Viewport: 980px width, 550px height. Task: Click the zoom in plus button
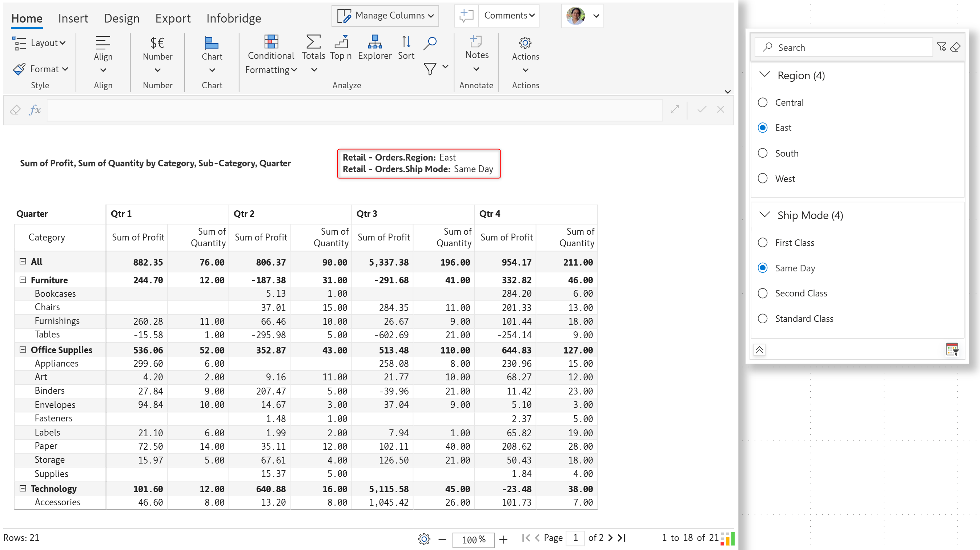(503, 539)
